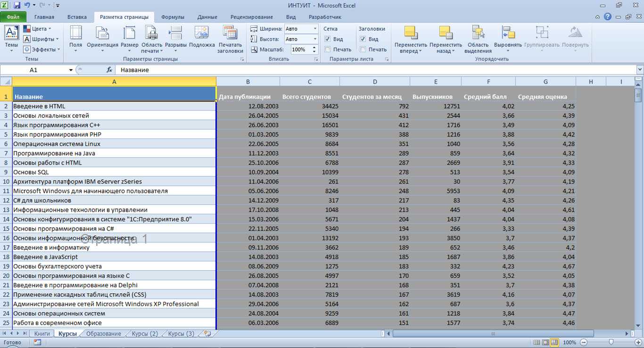Click Bring Forward (Переместить вперед)

click(411, 39)
